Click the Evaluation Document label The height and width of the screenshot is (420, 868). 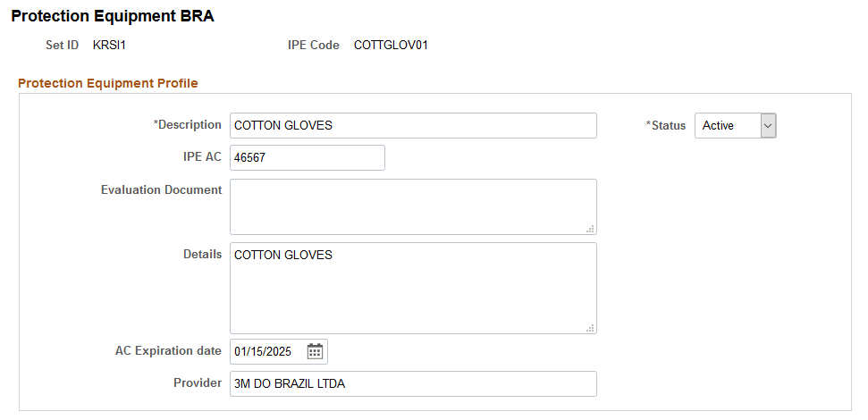pos(161,189)
